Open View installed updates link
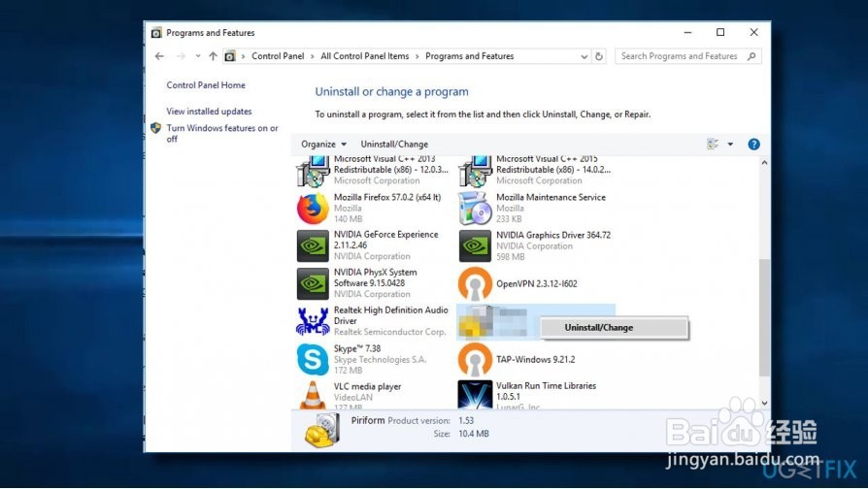 [x=210, y=112]
